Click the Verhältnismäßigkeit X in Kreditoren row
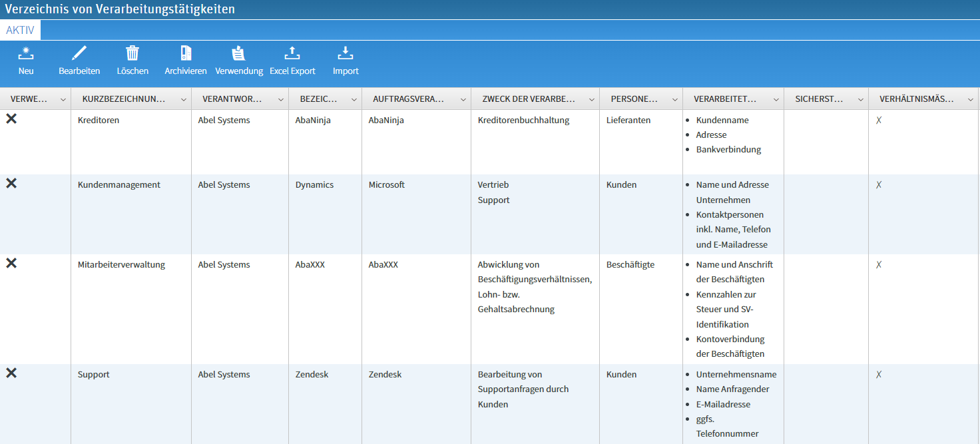This screenshot has width=980, height=444. (879, 120)
